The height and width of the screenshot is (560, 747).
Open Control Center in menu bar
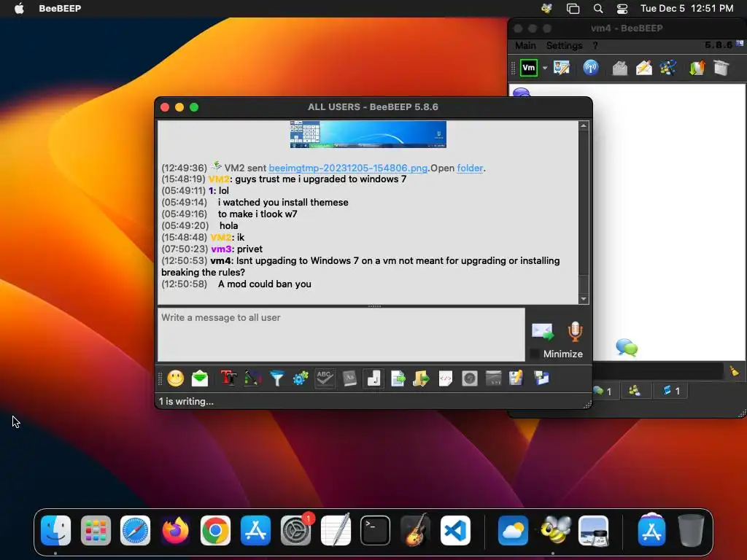pos(622,9)
